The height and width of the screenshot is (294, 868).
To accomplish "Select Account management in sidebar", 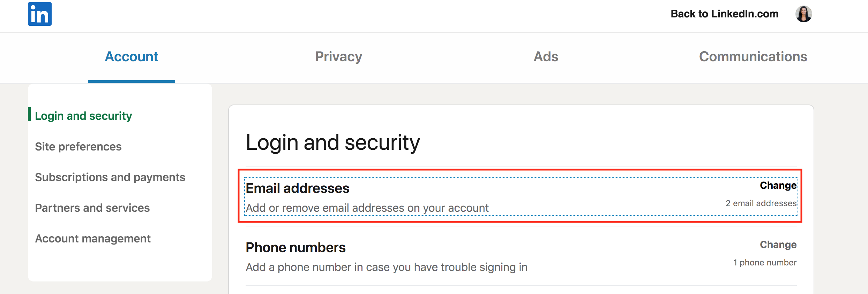I will (x=92, y=238).
